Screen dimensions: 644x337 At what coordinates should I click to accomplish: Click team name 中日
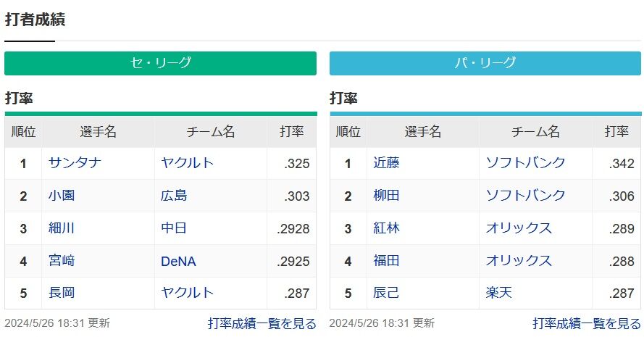coord(174,228)
